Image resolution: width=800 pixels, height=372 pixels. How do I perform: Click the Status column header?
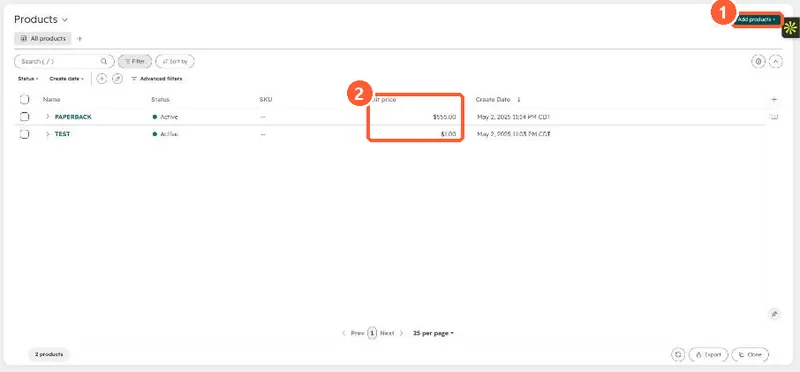(160, 100)
